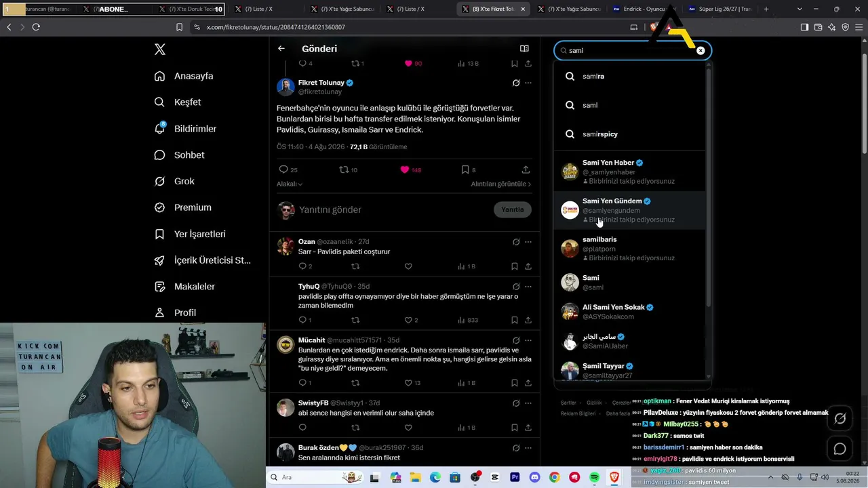The height and width of the screenshot is (488, 868).
Task: Expand the Alakalı reply sort dropdown
Action: coord(290,184)
